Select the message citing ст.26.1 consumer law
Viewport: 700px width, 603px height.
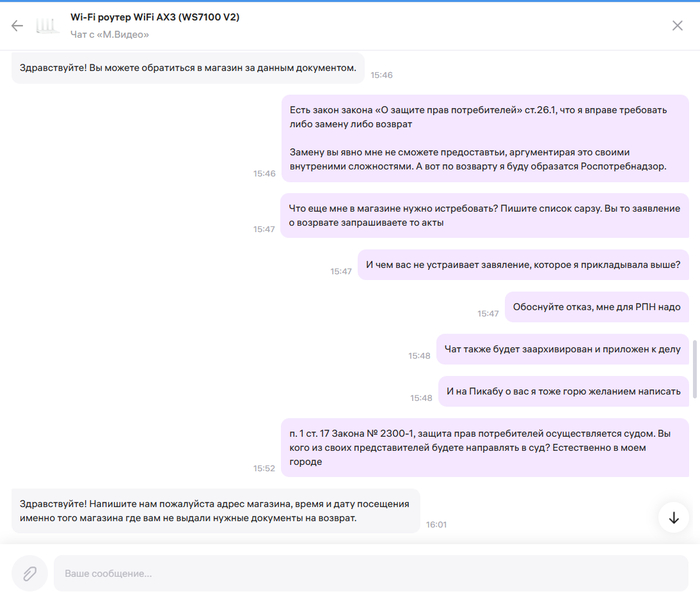484,138
